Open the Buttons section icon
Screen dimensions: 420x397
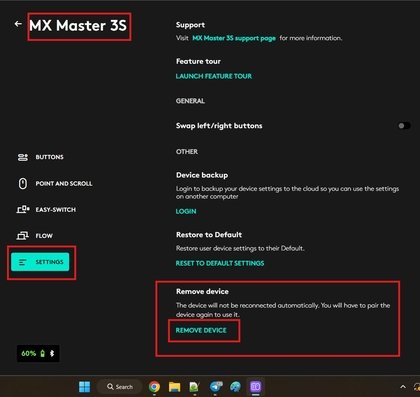tap(23, 157)
